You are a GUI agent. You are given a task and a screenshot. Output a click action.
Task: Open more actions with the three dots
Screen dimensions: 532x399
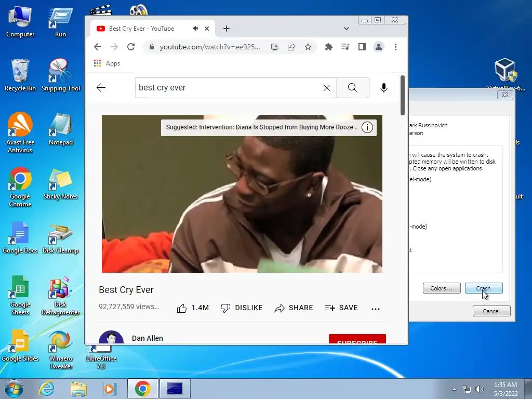376,309
